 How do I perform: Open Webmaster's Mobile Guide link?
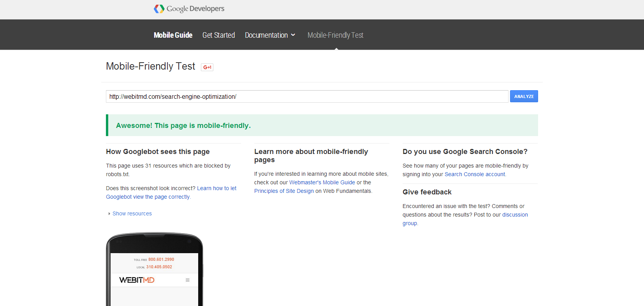[x=322, y=182]
